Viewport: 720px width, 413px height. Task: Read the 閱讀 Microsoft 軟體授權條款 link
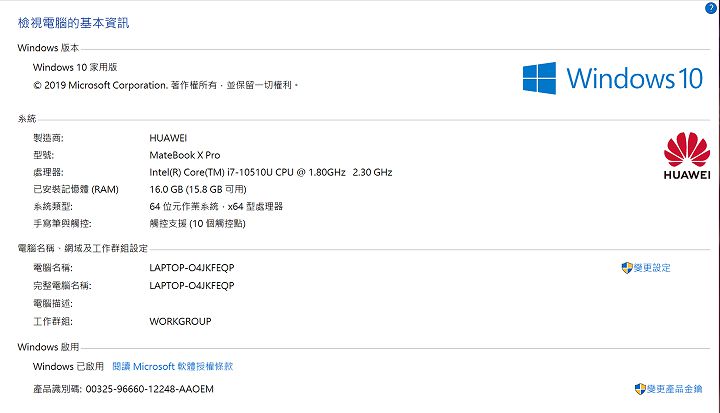point(173,367)
